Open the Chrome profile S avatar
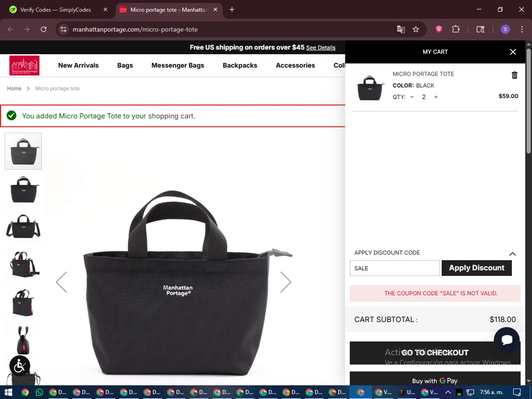This screenshot has width=532, height=399. click(x=505, y=29)
